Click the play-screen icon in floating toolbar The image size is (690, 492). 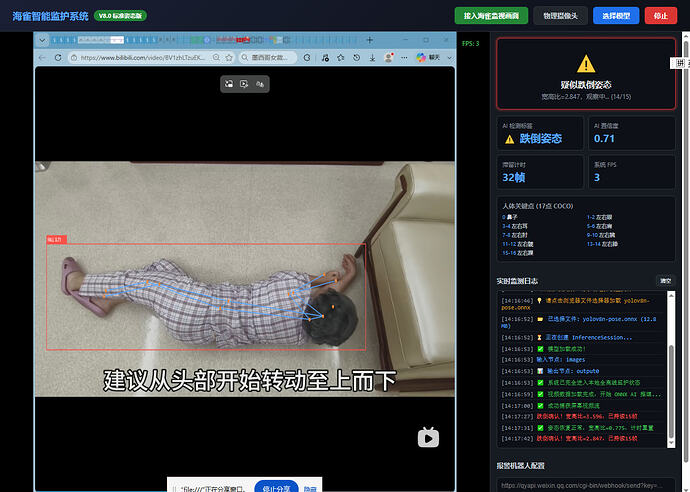(x=244, y=84)
